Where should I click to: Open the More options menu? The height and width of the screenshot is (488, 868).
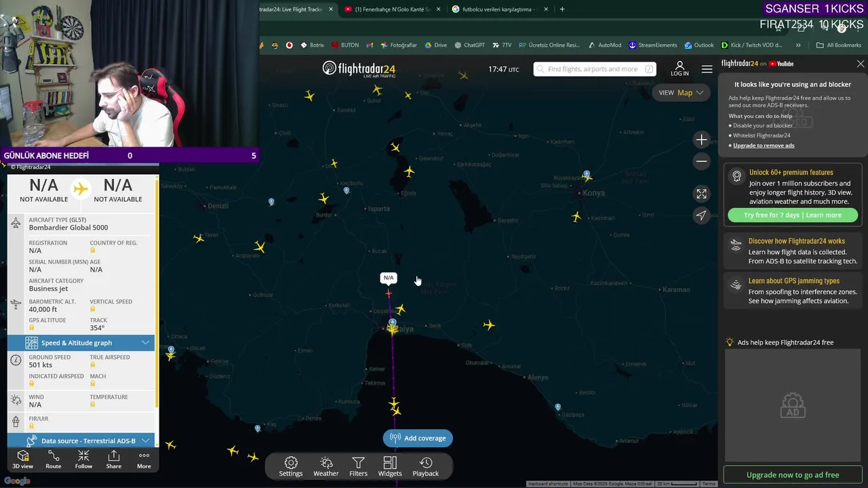click(x=144, y=460)
